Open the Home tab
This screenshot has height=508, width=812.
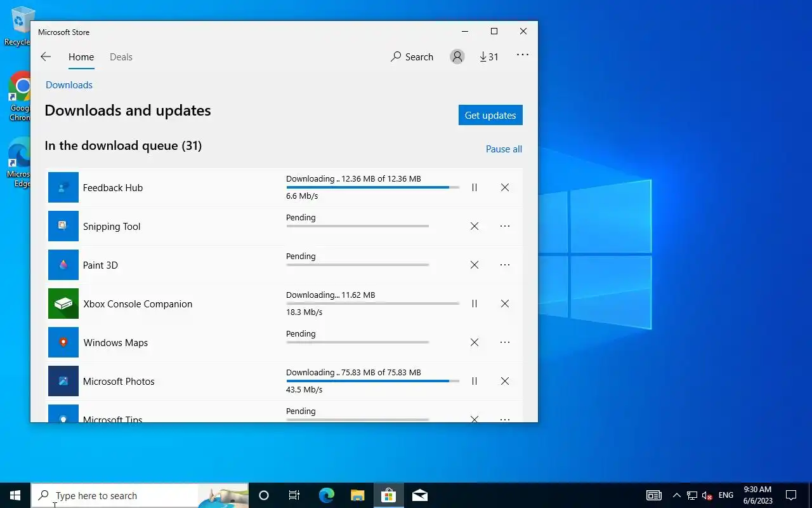[x=81, y=57]
